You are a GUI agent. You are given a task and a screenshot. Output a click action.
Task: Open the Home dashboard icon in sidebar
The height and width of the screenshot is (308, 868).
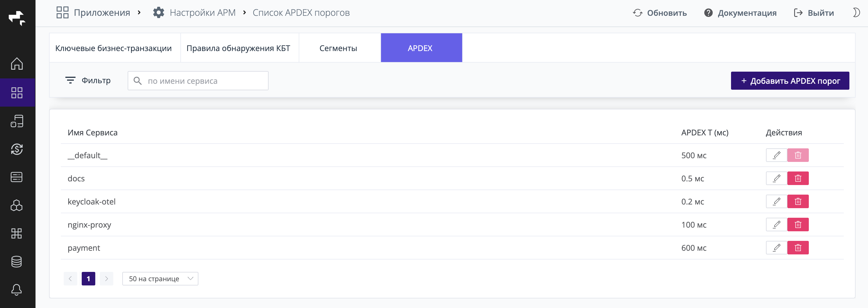(x=17, y=64)
